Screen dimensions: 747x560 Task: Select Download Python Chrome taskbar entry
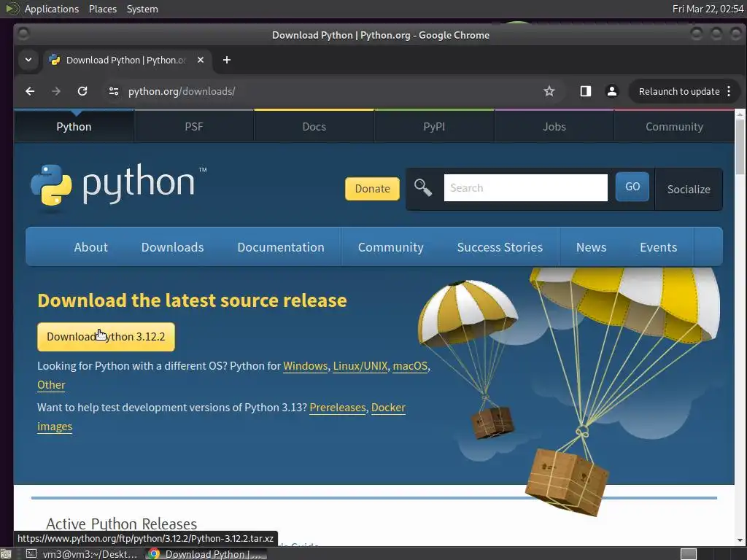click(x=206, y=554)
